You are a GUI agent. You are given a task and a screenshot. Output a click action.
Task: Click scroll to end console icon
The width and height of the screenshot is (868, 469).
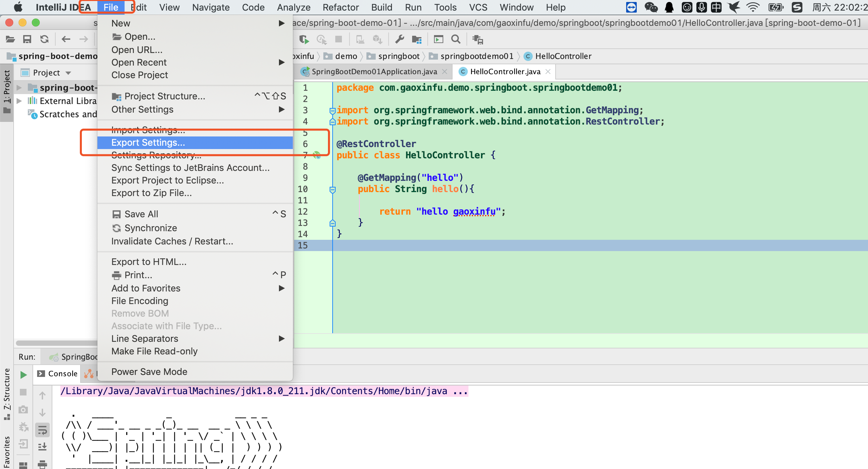(42, 447)
